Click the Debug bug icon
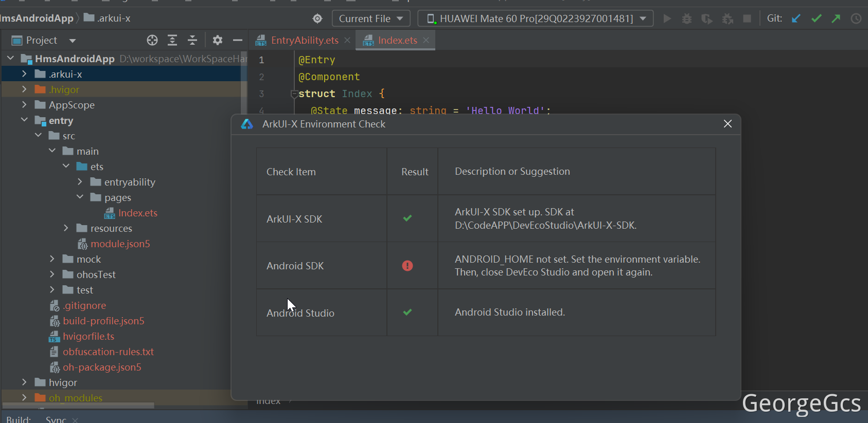This screenshot has height=423, width=868. tap(686, 19)
